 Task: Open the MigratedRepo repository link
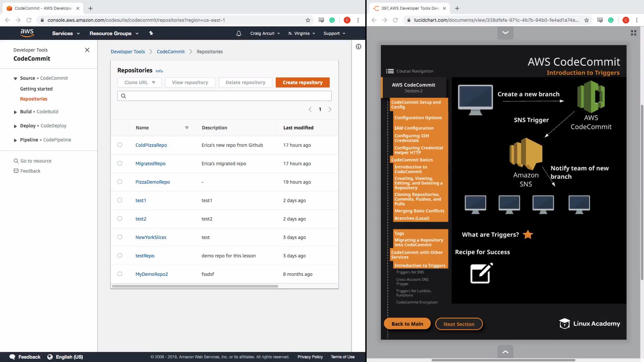click(x=150, y=164)
